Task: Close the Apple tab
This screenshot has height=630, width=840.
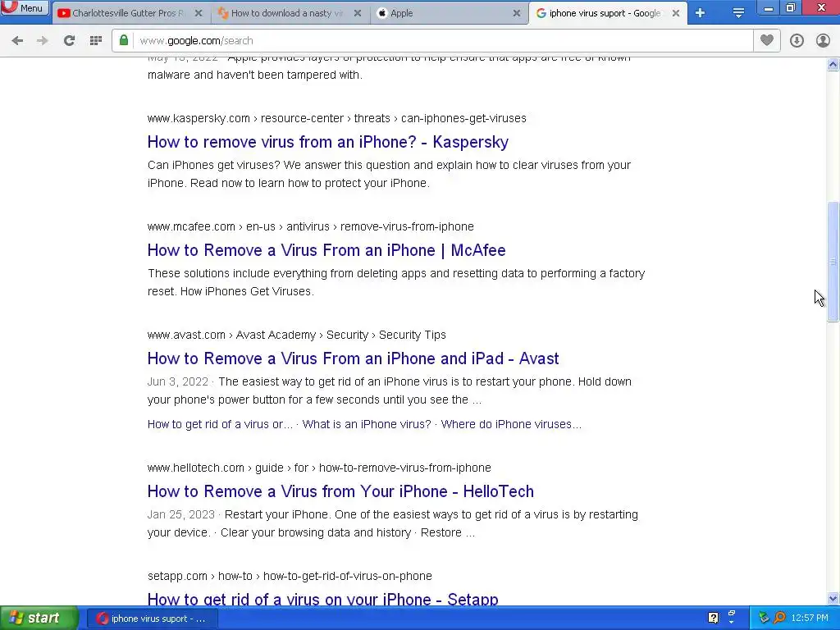Action: click(x=517, y=13)
